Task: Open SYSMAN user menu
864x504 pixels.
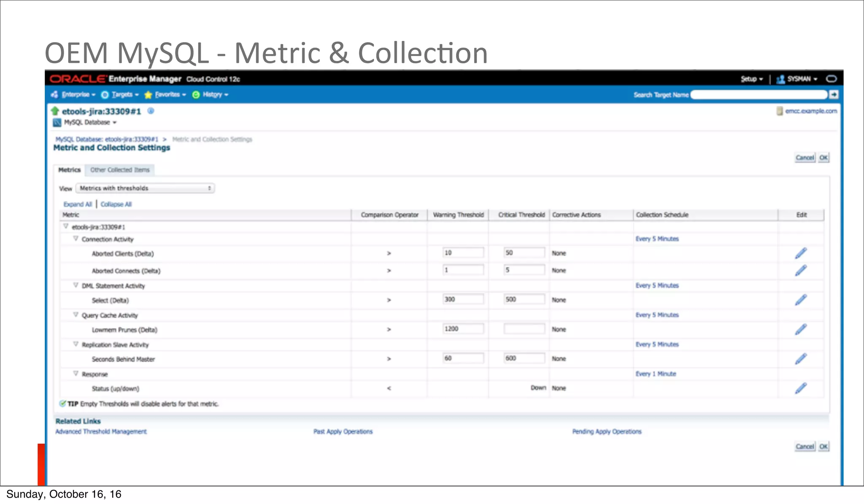Action: pos(797,79)
